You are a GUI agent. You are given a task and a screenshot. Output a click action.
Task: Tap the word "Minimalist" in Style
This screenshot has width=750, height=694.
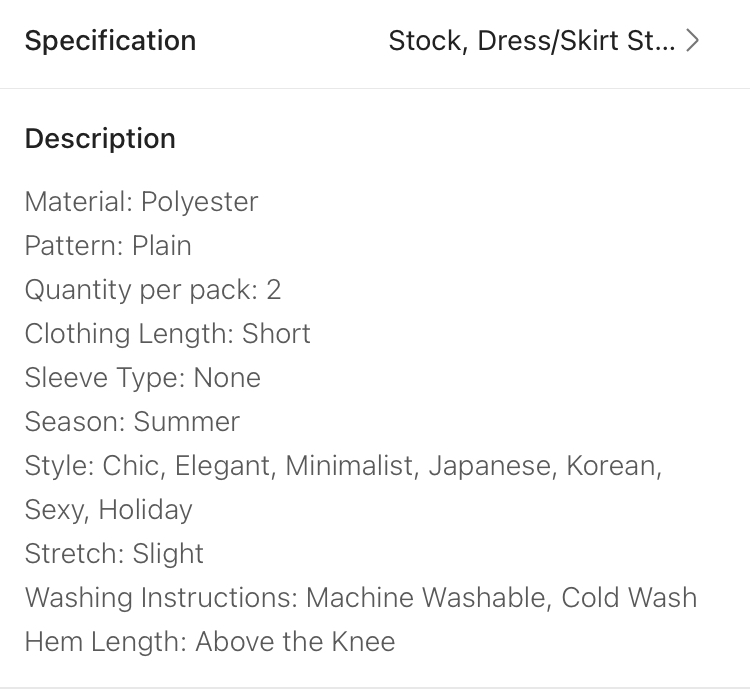coord(351,466)
